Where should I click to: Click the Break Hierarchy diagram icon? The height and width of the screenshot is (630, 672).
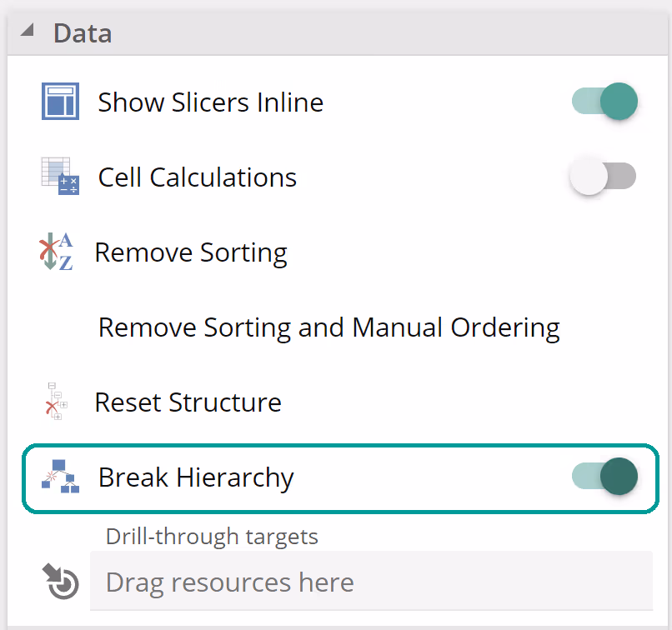coord(60,477)
